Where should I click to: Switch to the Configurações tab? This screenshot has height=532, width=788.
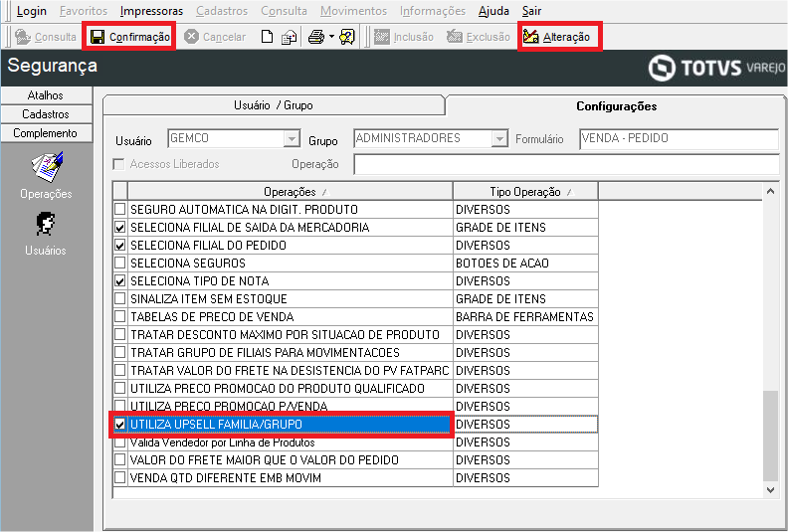coord(616,106)
